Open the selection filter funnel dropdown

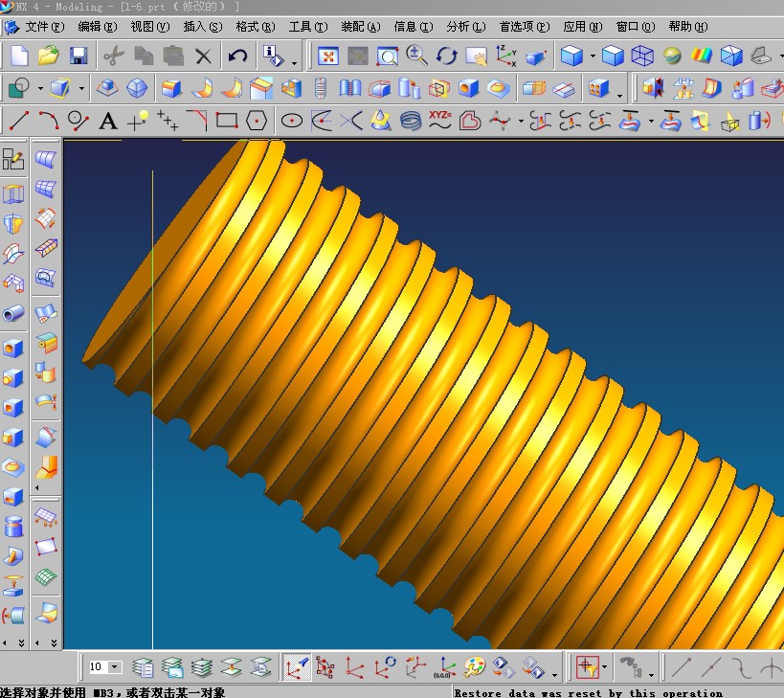pos(604,667)
